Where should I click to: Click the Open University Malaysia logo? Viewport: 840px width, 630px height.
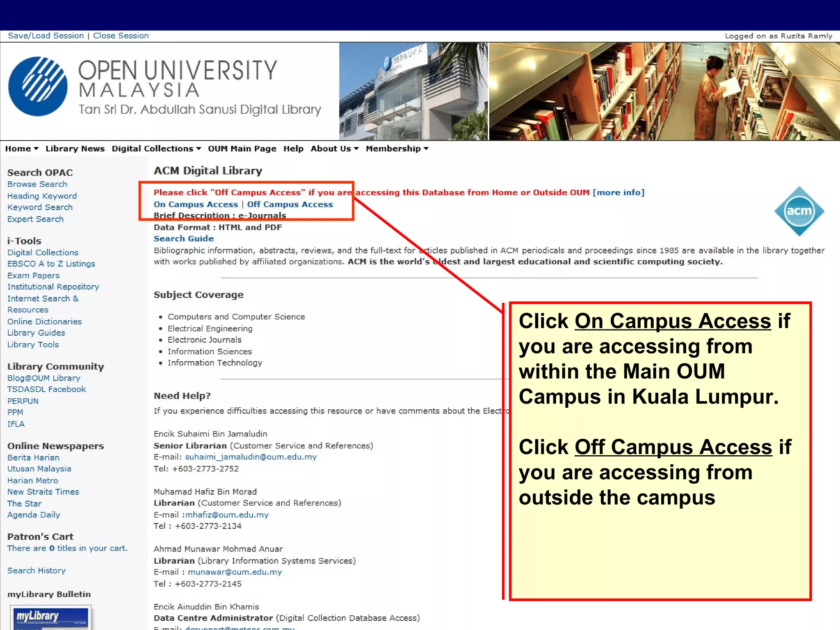point(38,86)
